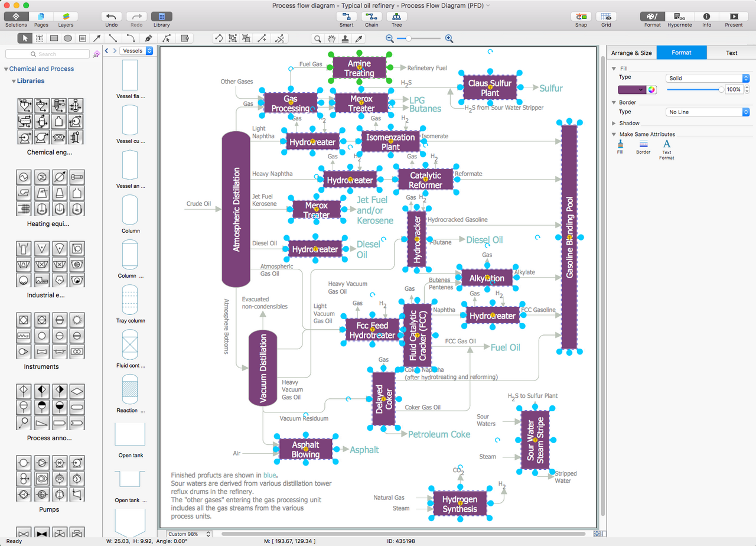Start Present mode
Viewport: 756px width, 546px height.
[734, 17]
